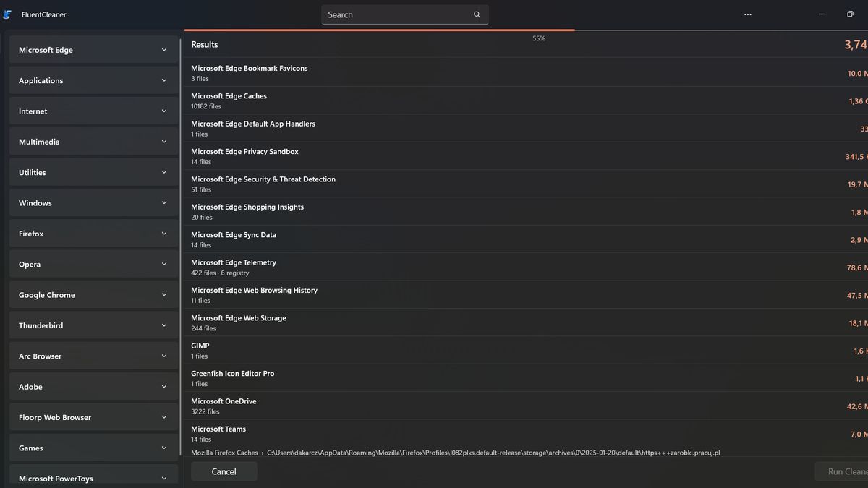Viewport: 868px width, 488px height.
Task: Select Microsoft Edge Sync Data result
Action: coord(526,239)
